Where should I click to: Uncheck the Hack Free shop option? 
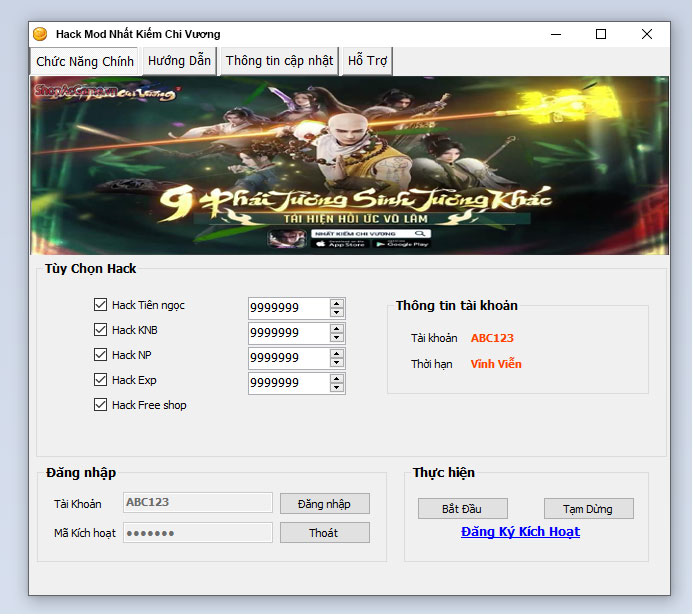click(x=100, y=405)
